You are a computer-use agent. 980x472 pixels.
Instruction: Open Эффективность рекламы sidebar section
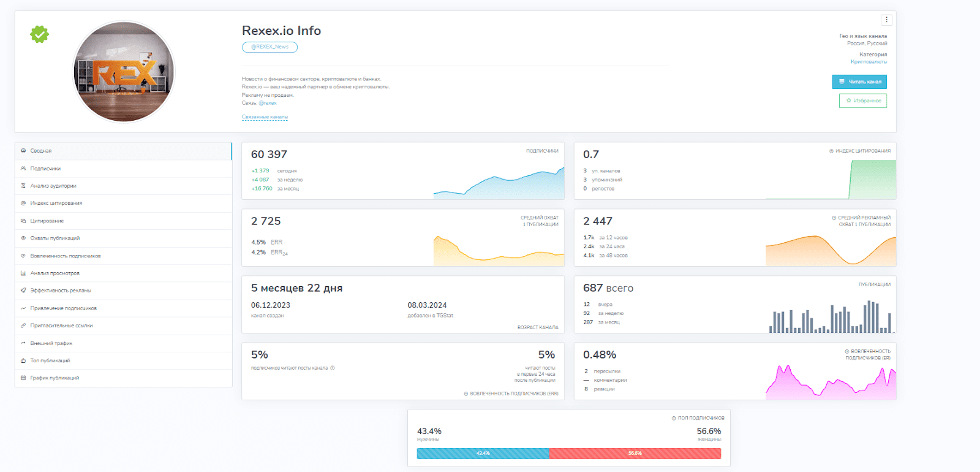123,291
